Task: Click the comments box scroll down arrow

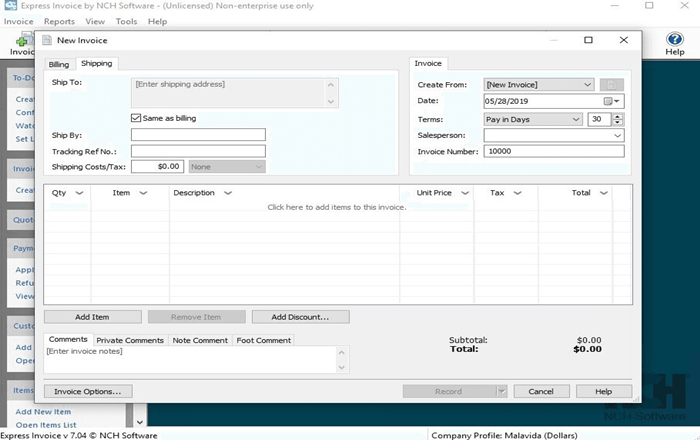Action: tap(342, 367)
